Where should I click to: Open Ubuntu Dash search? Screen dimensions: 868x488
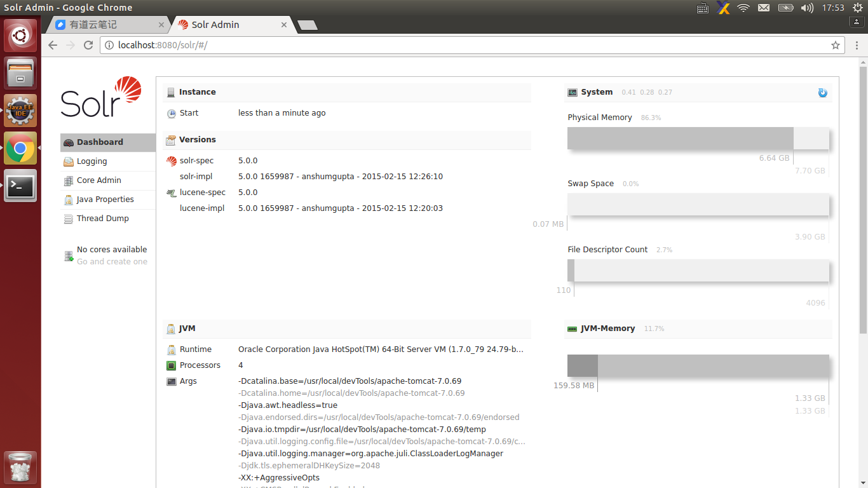(20, 36)
